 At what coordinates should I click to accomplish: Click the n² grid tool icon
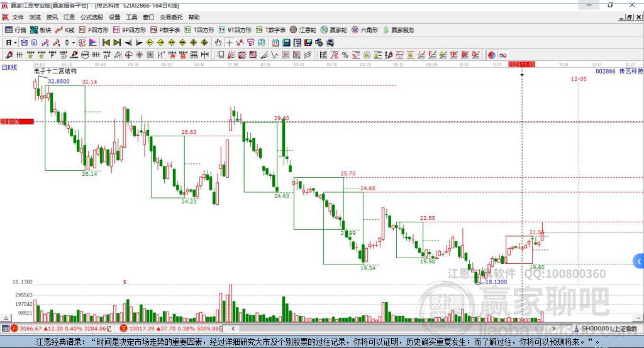[x=107, y=55]
